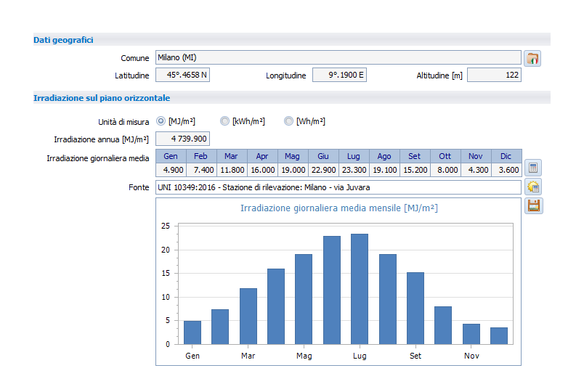This screenshot has height=392, width=584.
Task: Open the Comune selection icon button
Action: pyautogui.click(x=532, y=59)
